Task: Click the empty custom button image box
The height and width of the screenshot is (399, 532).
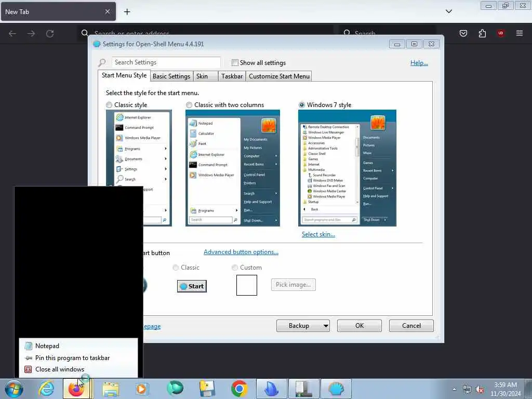Action: [247, 285]
